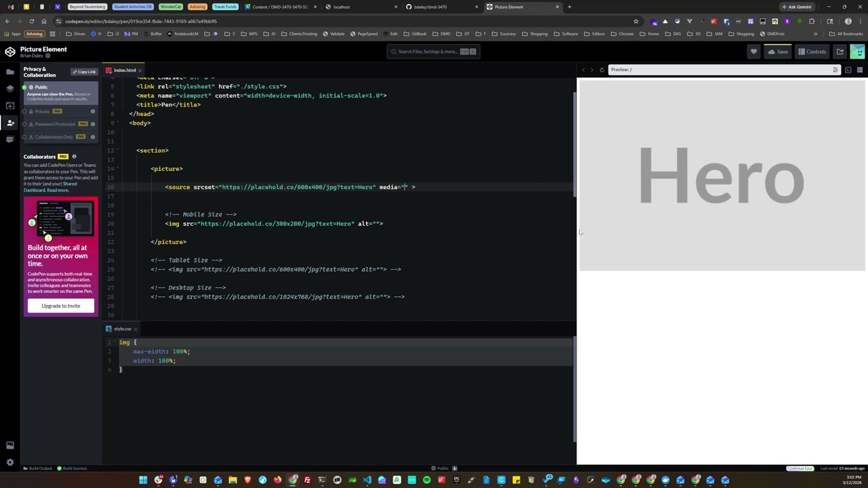Click the Upgrade to Invite button
Screen dimensions: 868x488
click(x=61, y=306)
